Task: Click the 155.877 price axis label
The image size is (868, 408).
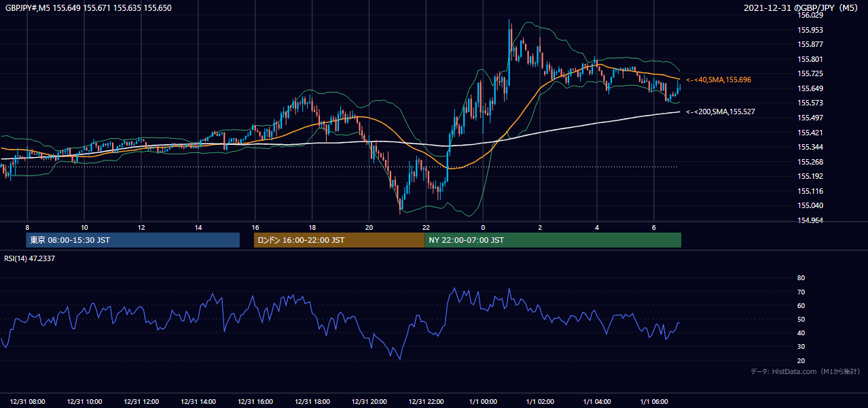Action: pyautogui.click(x=810, y=44)
